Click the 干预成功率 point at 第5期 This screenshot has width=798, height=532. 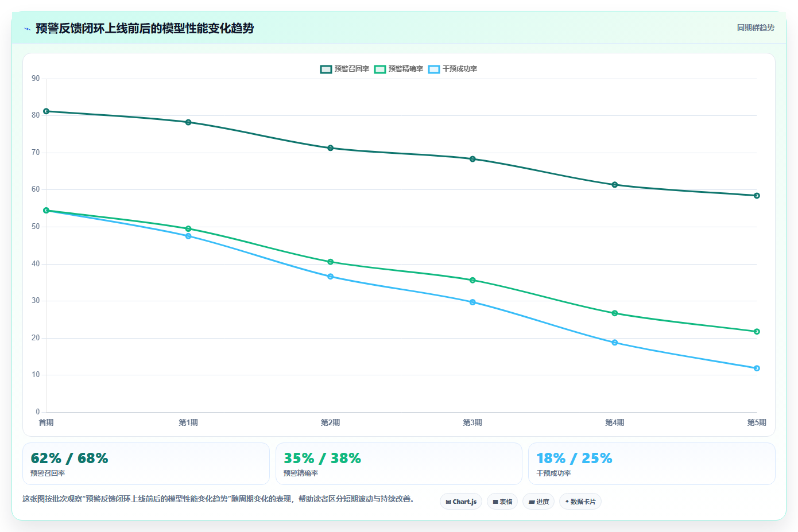(x=757, y=368)
